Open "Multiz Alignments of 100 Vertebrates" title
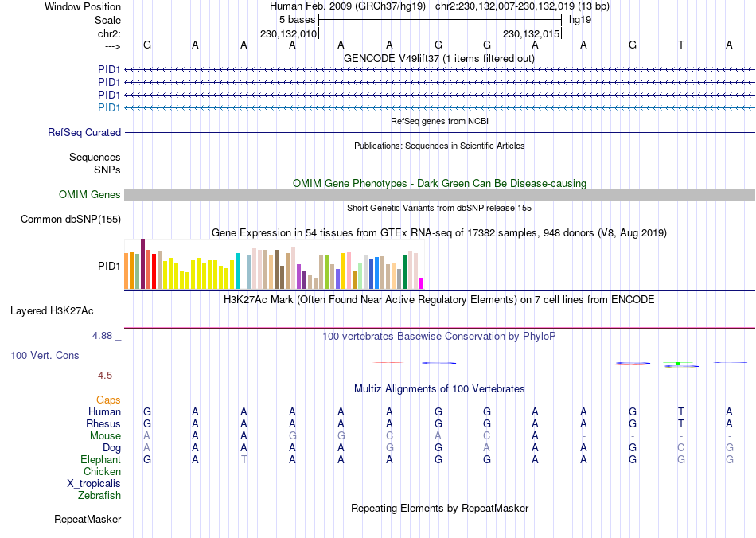Viewport: 756px width, 538px height. pyautogui.click(x=439, y=388)
